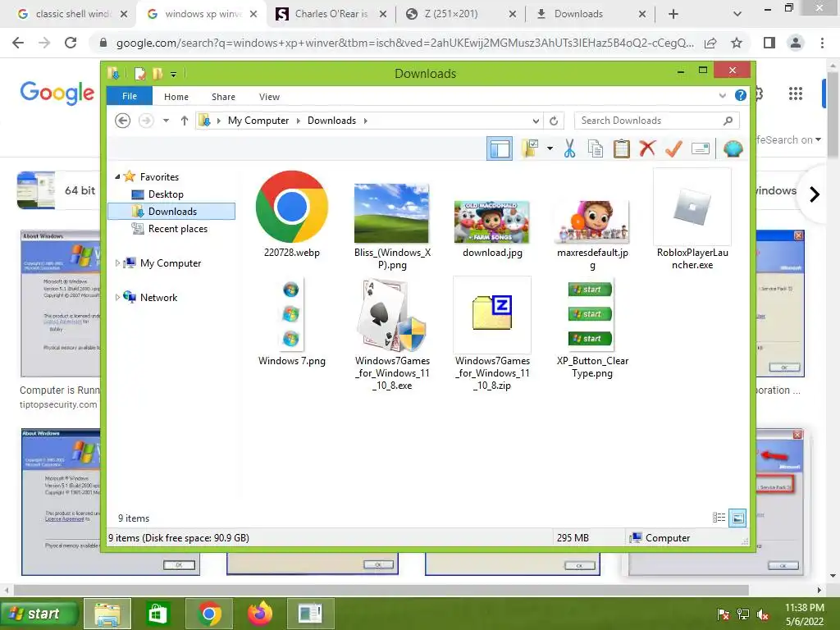Select the Bliss_(Windows_XP).png file
The width and height of the screenshot is (840, 630).
click(x=392, y=226)
